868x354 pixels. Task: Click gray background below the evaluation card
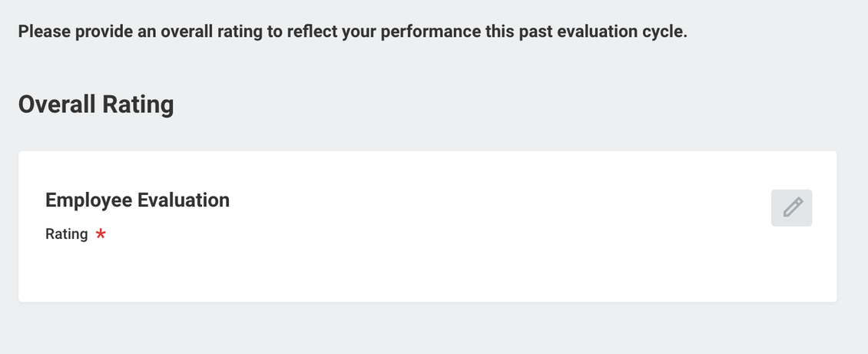427,329
